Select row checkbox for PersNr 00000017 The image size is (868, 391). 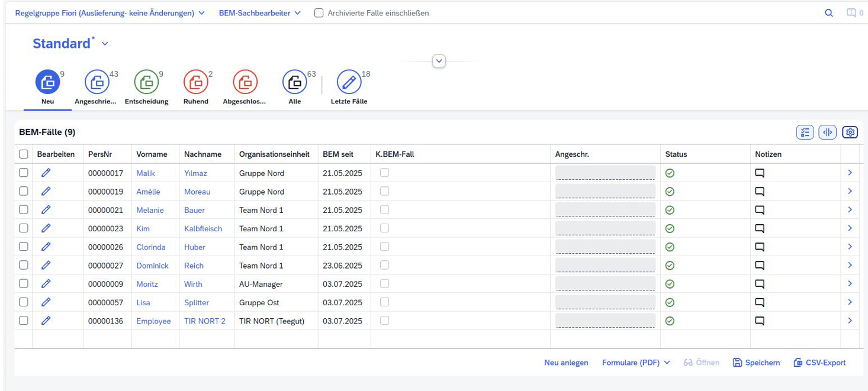[23, 173]
